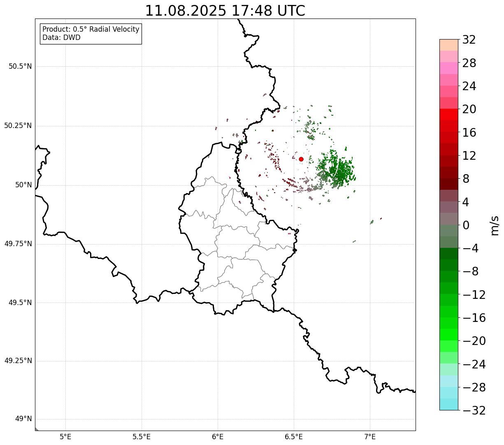Viewport: 504px width, 445px height.
Task: Click the colorbar tick label −32
Action: click(x=474, y=410)
